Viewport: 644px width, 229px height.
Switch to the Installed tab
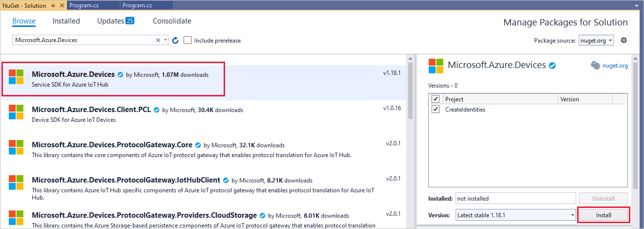coord(66,21)
